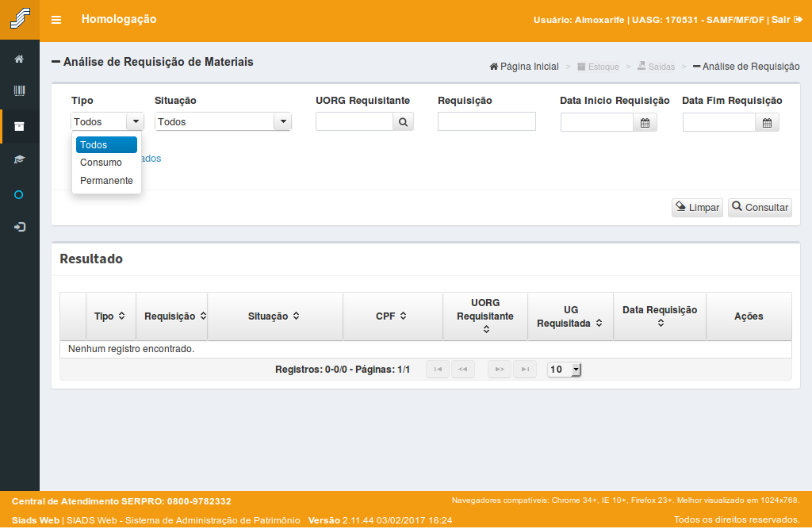Focus the UORG Requisitante input field
The width and height of the screenshot is (812, 529).
[x=354, y=122]
